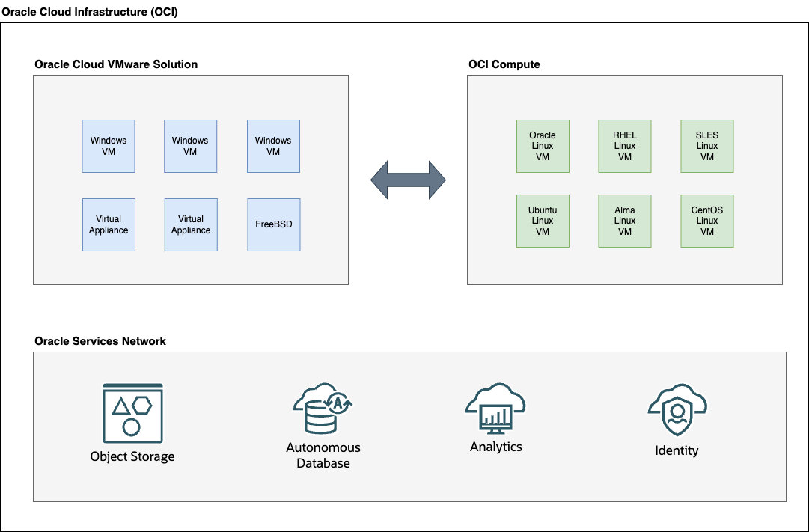Viewport: 809px width, 532px height.
Task: Select the RHEL Linux VM box
Action: (x=624, y=146)
